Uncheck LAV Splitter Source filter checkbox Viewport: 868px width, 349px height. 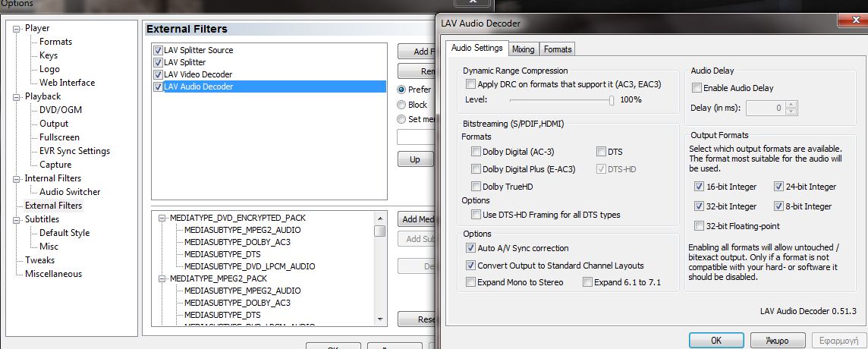pos(159,50)
